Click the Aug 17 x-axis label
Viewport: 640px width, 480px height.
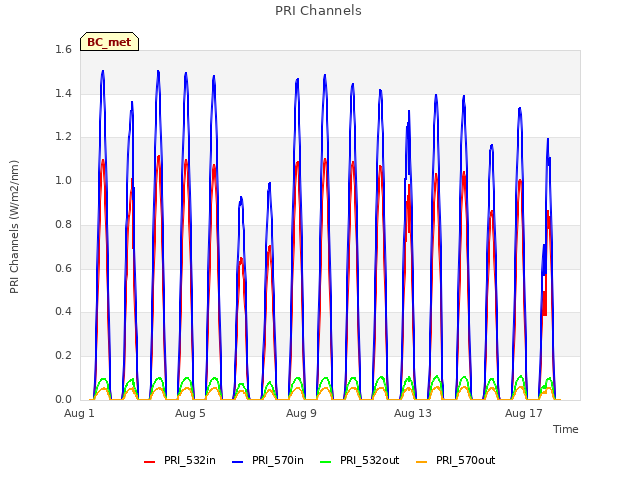524,413
